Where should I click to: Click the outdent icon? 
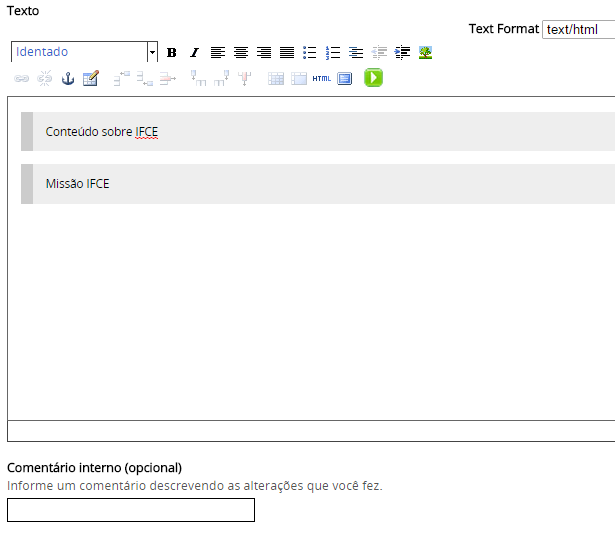(x=379, y=52)
